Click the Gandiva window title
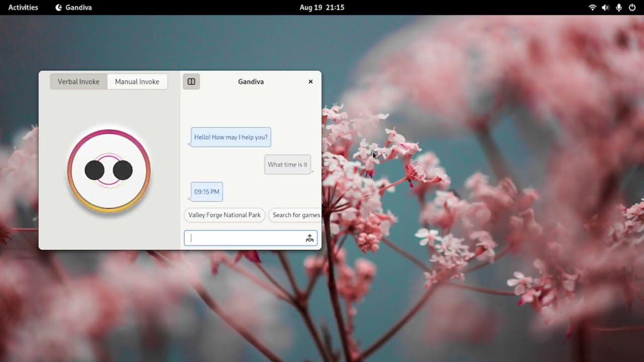 coord(251,81)
